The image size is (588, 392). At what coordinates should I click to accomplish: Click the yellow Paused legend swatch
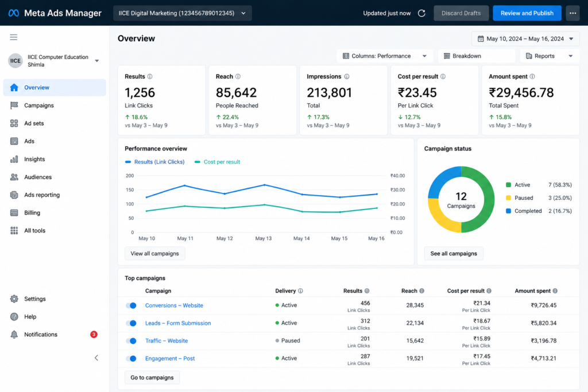point(508,198)
